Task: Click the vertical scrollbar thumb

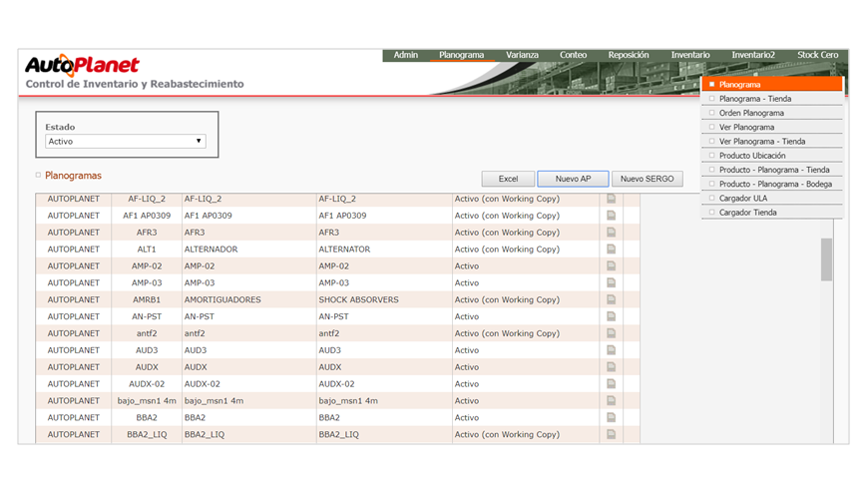Action: click(826, 259)
